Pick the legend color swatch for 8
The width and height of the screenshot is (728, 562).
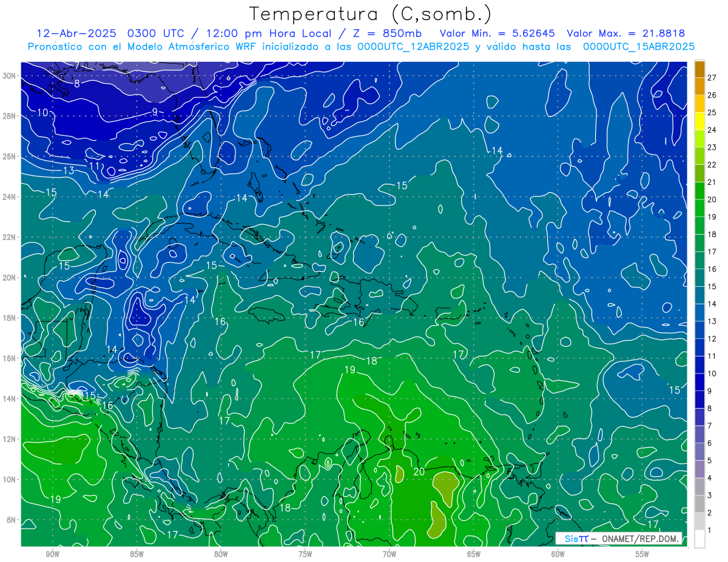coord(699,400)
